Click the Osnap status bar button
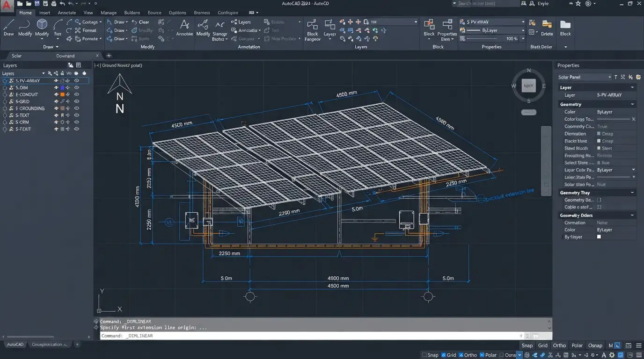 point(595,345)
